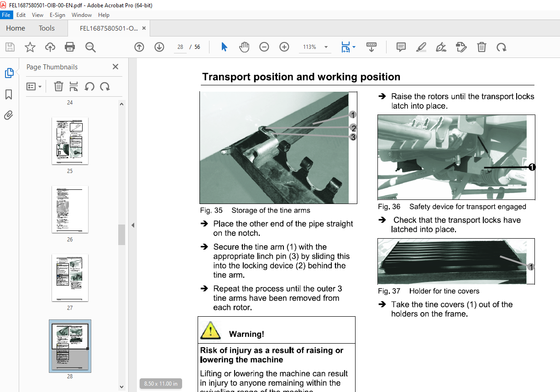Click the Print file icon
Image resolution: width=560 pixels, height=392 pixels.
70,47
